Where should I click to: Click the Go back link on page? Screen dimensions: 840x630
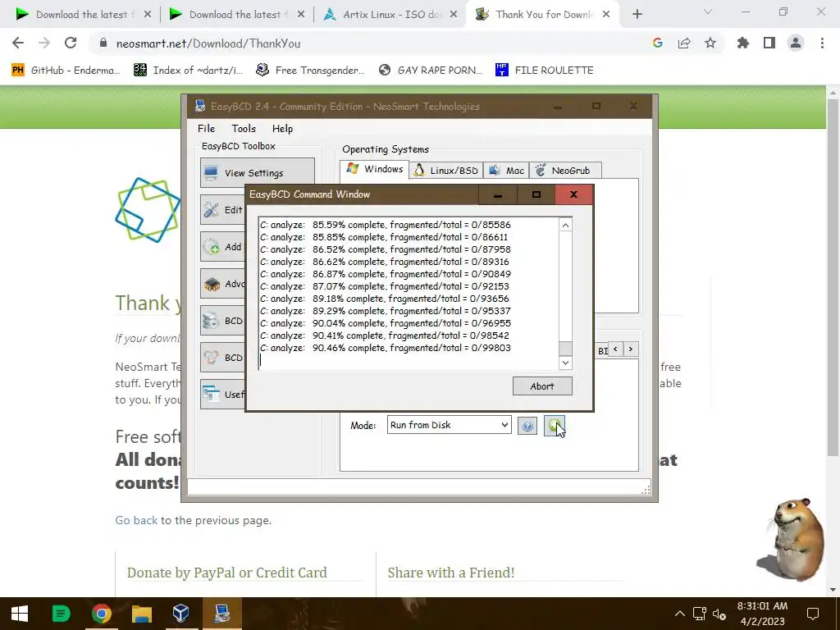[136, 520]
